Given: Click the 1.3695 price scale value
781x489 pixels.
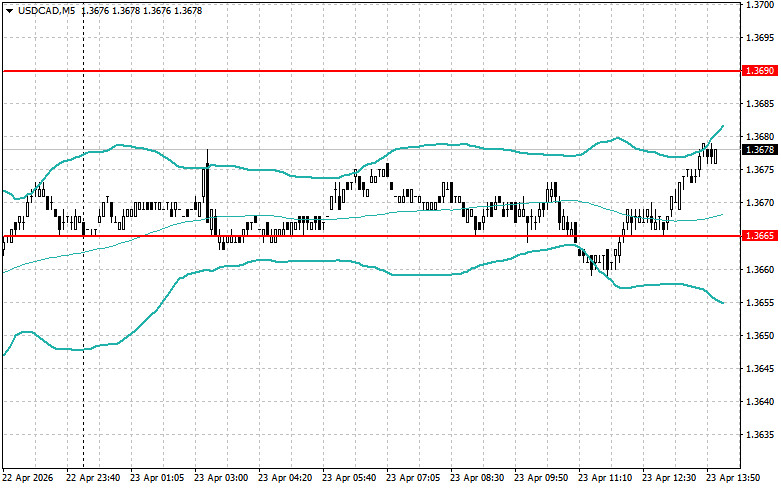Looking at the screenshot, I should tap(760, 38).
